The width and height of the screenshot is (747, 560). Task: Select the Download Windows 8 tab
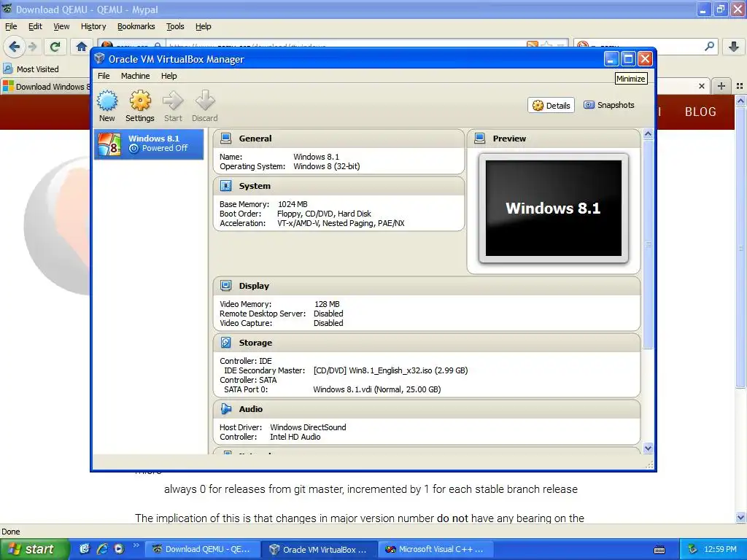click(x=46, y=87)
